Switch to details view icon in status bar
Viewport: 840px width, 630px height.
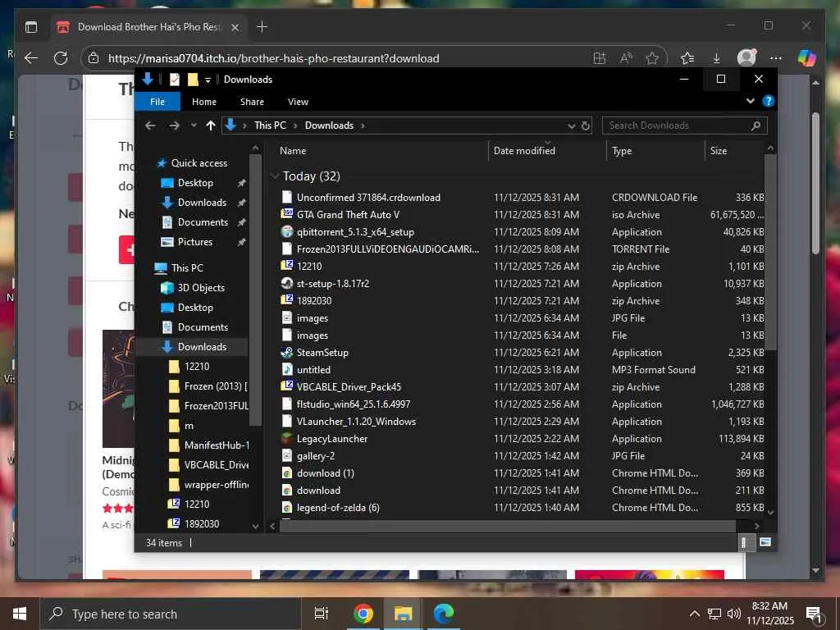point(743,542)
